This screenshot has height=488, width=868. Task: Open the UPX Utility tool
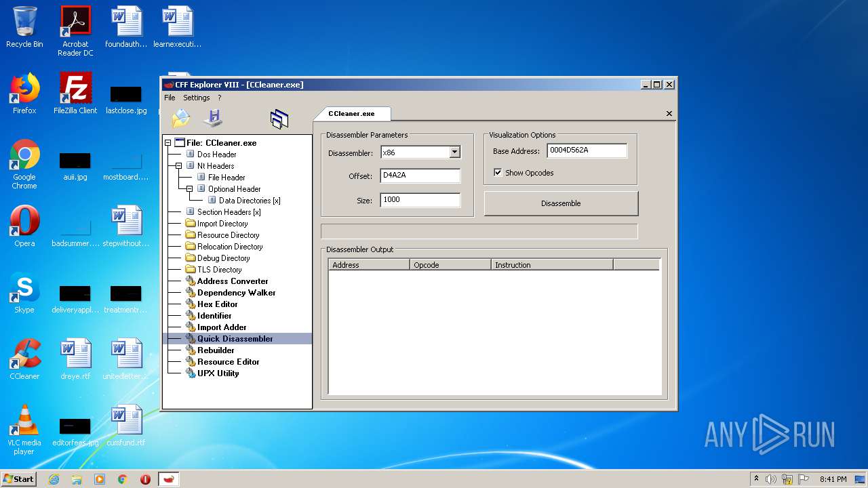coord(218,373)
